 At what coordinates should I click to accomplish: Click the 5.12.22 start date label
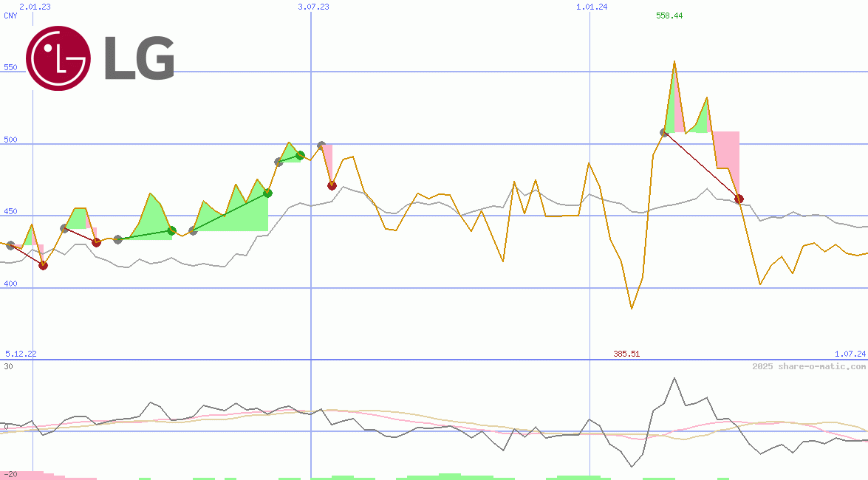pos(21,354)
